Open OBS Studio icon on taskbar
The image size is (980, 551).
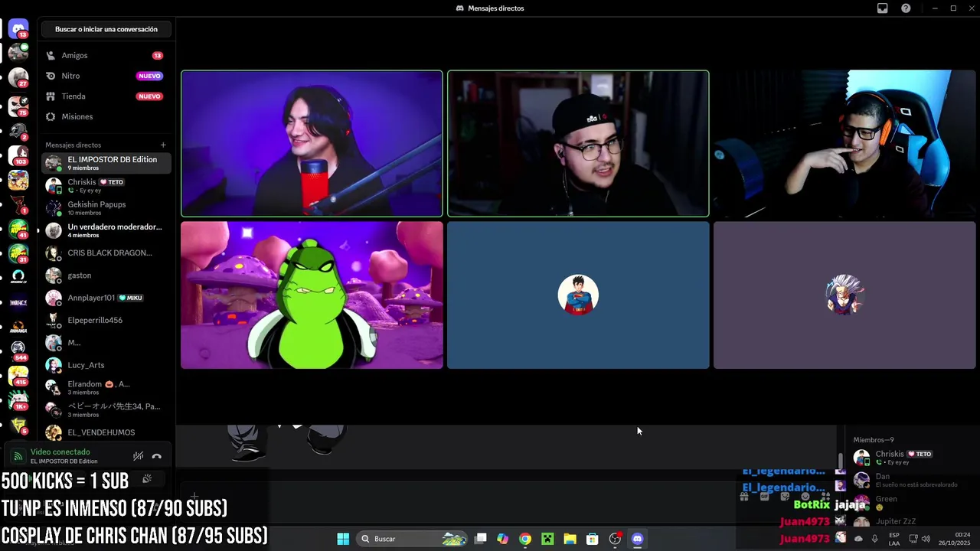[615, 539]
